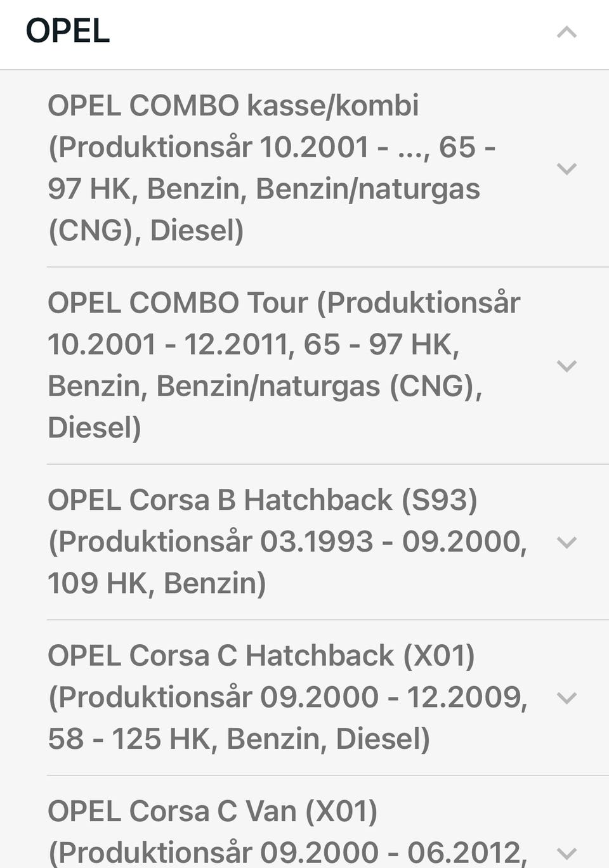Expand the OPEL COMBO Tour chevron
Screen dimensions: 609x868
[x=566, y=366]
